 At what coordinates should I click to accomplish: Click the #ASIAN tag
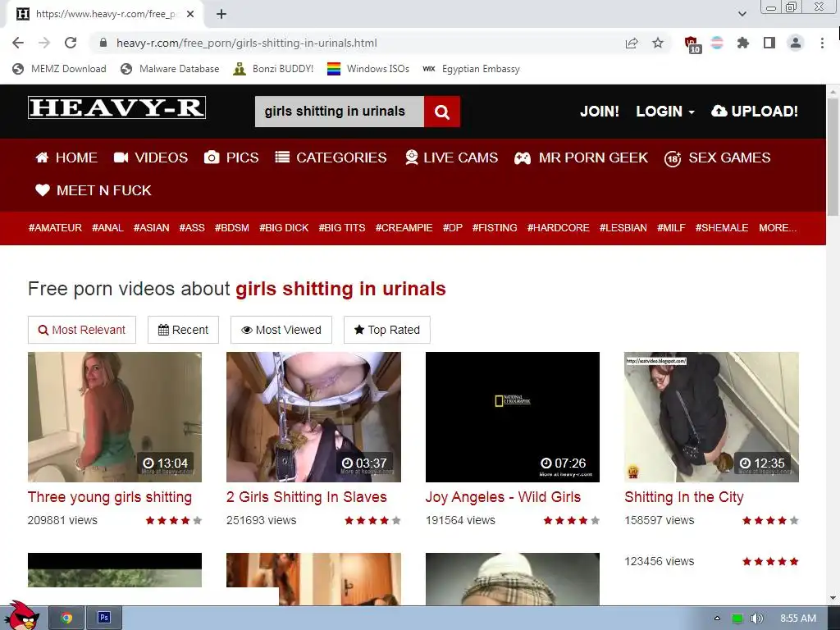click(151, 228)
